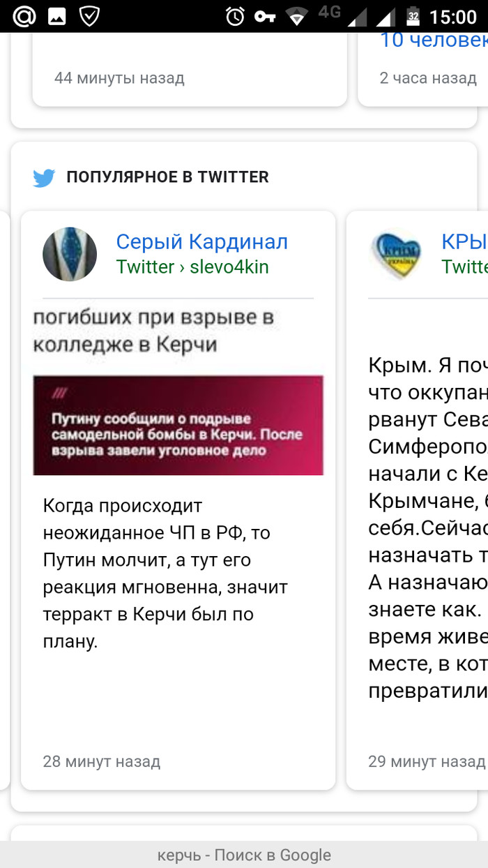Open the Twitter › slevo4kin source link

pos(192,267)
